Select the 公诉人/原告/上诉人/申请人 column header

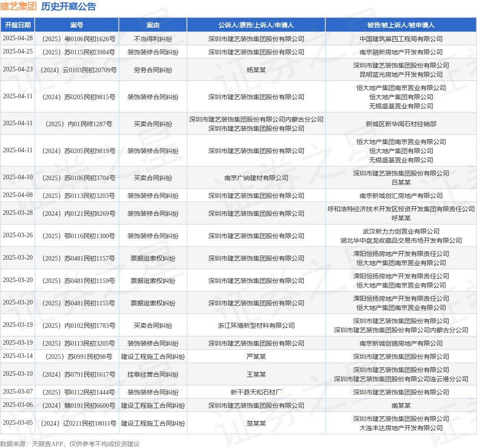256,25
